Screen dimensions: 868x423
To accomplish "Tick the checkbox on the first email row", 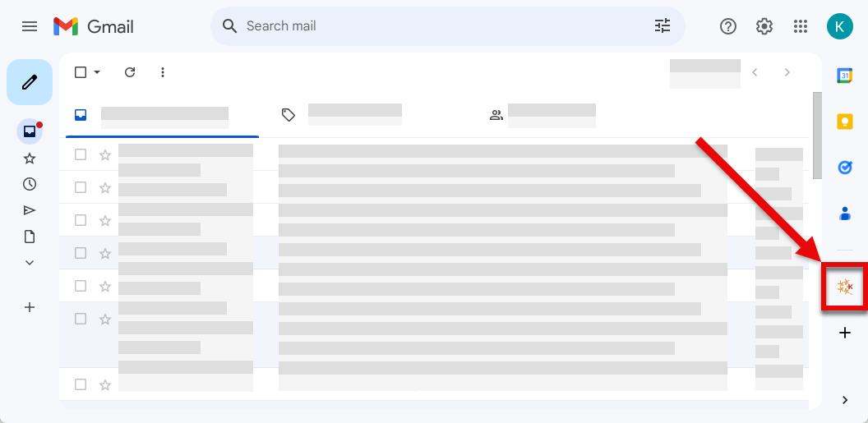I will pos(81,154).
